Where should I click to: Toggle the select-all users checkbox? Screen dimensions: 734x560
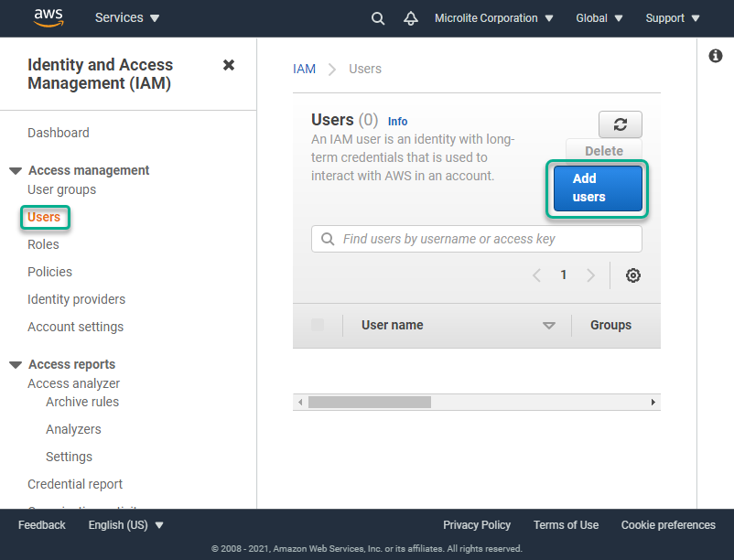pos(318,325)
